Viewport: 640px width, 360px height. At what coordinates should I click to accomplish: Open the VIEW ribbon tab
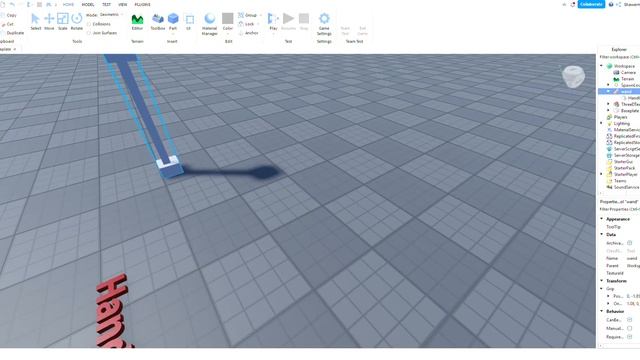coord(122,4)
